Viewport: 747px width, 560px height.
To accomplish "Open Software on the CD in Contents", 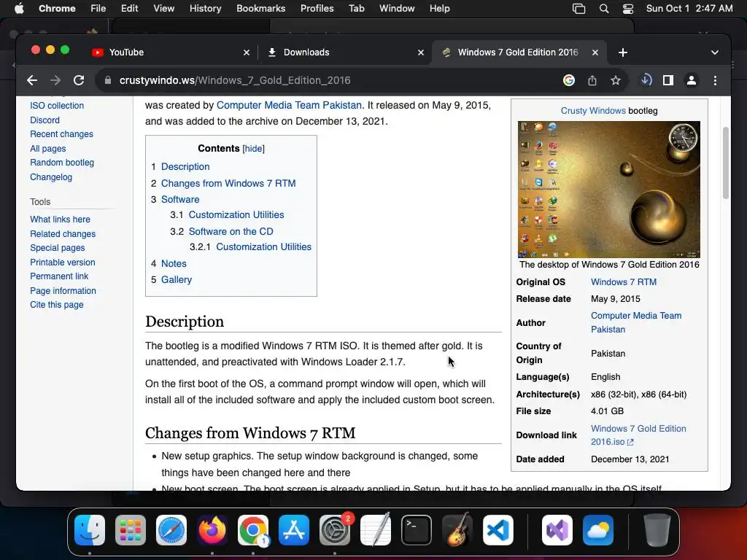I will [231, 231].
